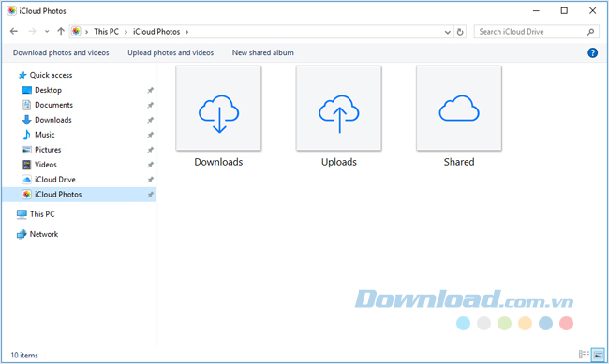Click Upload photos and videos
This screenshot has width=609, height=364.
coord(171,52)
